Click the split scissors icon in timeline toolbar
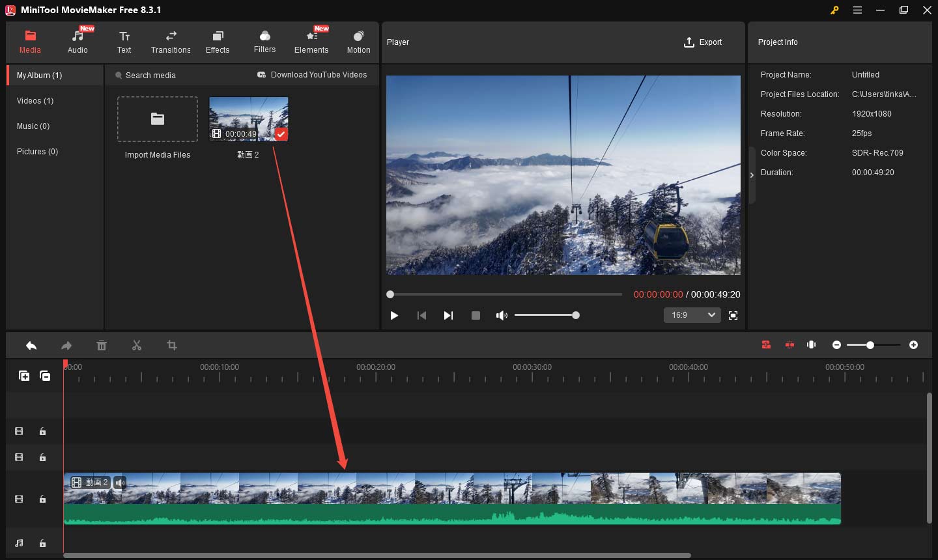The width and height of the screenshot is (938, 560). click(x=136, y=345)
